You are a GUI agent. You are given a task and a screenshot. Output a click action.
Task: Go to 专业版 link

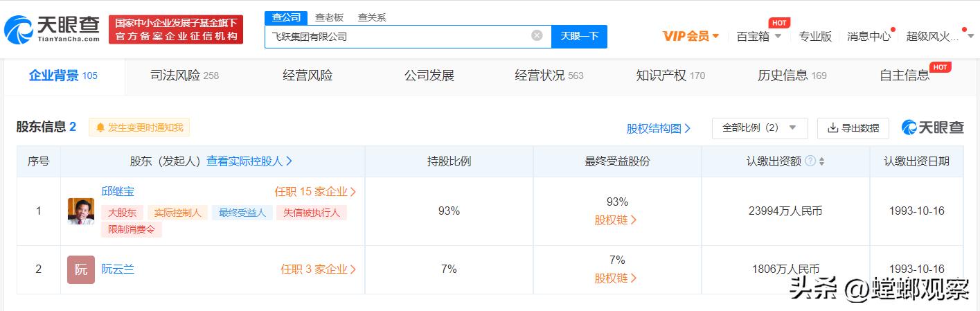(x=815, y=36)
